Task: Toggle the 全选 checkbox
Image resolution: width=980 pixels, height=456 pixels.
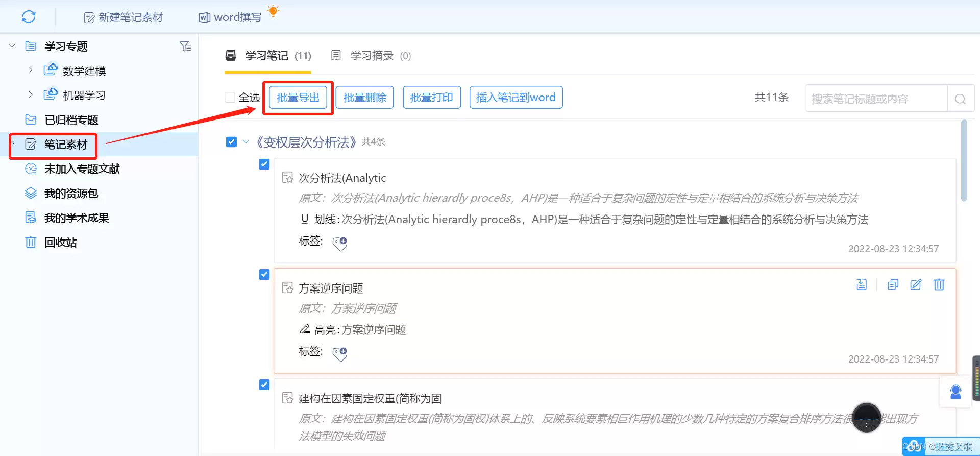Action: 230,97
